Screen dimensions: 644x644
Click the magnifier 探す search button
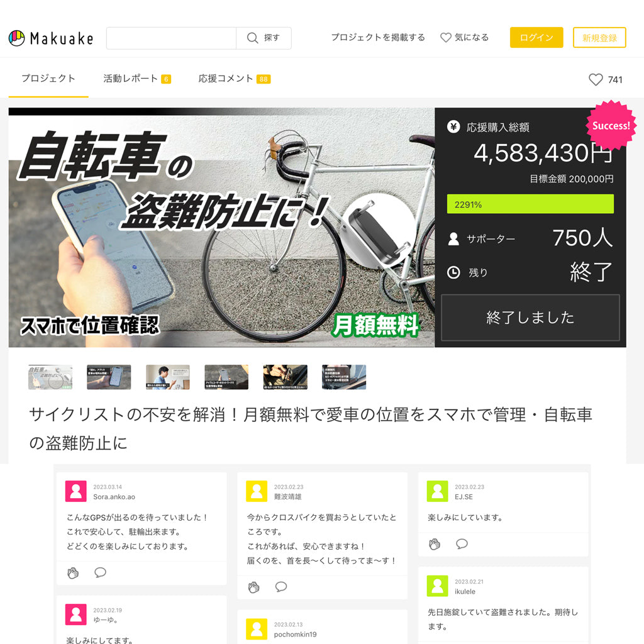[x=264, y=38]
